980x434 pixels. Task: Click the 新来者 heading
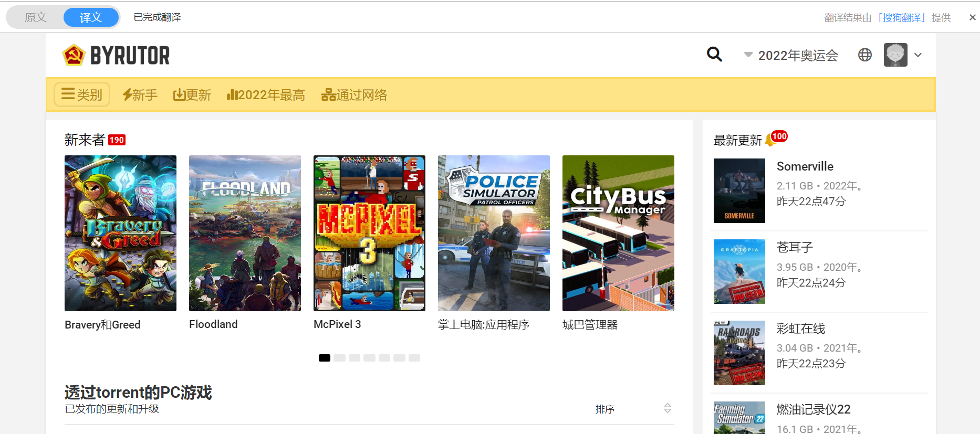pyautogui.click(x=85, y=140)
